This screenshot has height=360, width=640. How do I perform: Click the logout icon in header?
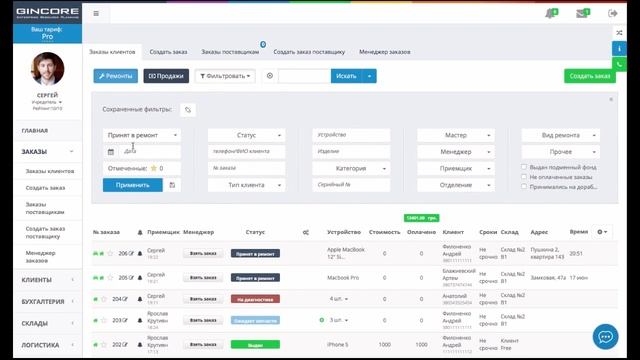[613, 13]
